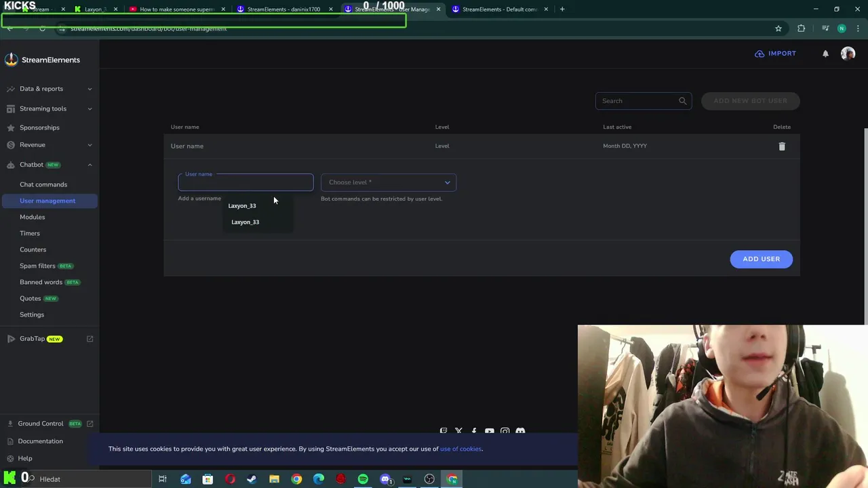
Task: Open a new browser tab
Action: point(562,9)
